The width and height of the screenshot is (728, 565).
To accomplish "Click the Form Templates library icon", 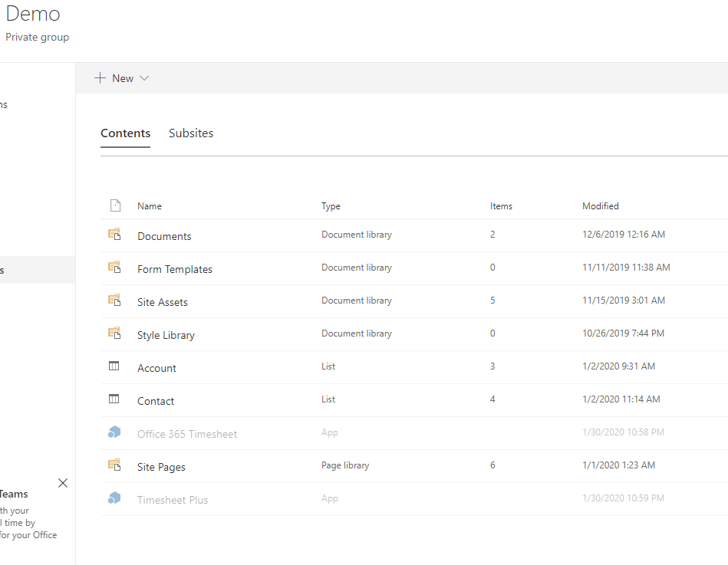I will click(x=114, y=268).
